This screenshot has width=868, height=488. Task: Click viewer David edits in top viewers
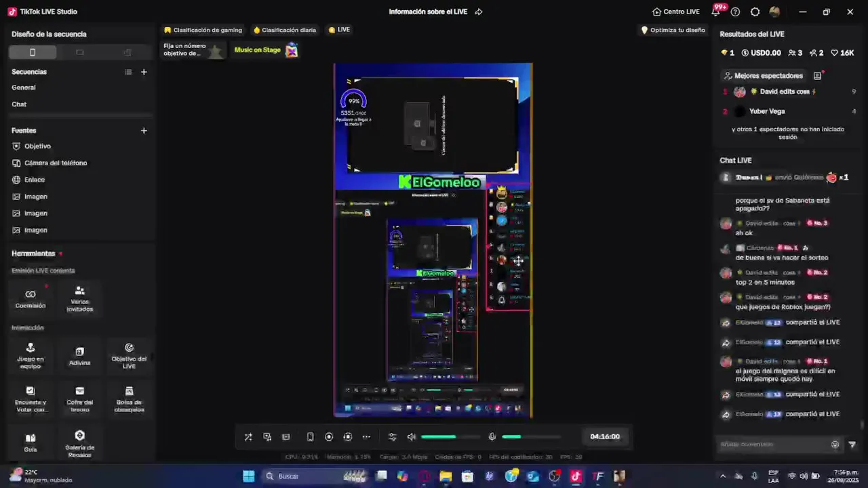pos(788,91)
